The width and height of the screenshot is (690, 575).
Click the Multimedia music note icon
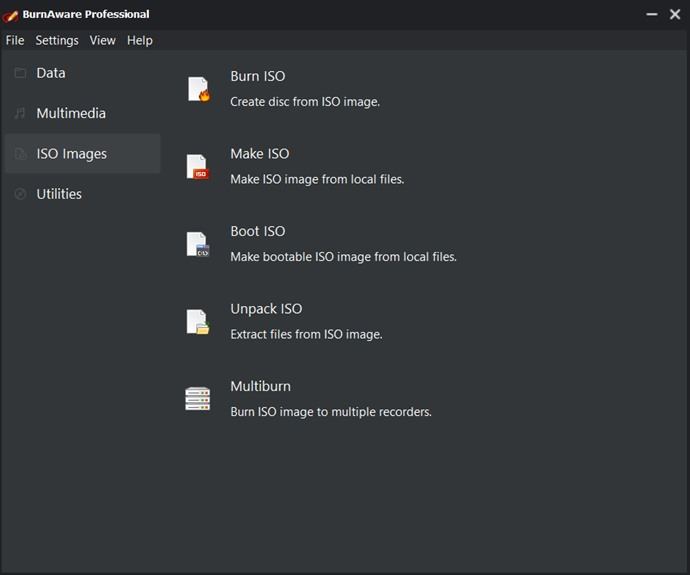[20, 114]
